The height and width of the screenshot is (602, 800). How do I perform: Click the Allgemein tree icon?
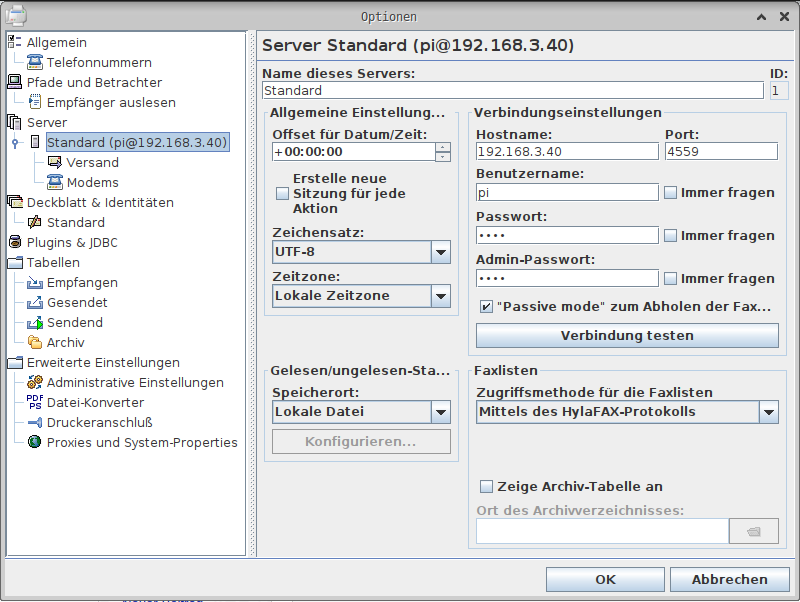[x=15, y=42]
